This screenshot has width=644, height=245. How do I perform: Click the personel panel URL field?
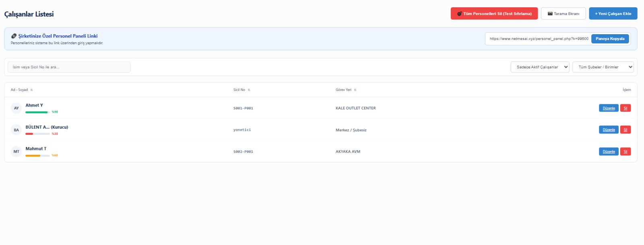[539, 39]
